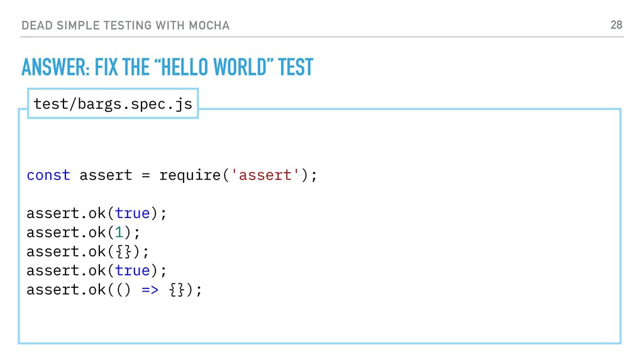Click the assert.ok(() => {}) line
This screenshot has height=362, width=644.
pyautogui.click(x=114, y=290)
